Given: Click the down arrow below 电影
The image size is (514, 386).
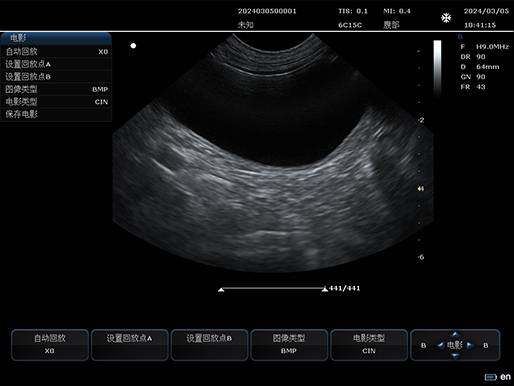Looking at the screenshot, I should click(x=455, y=356).
